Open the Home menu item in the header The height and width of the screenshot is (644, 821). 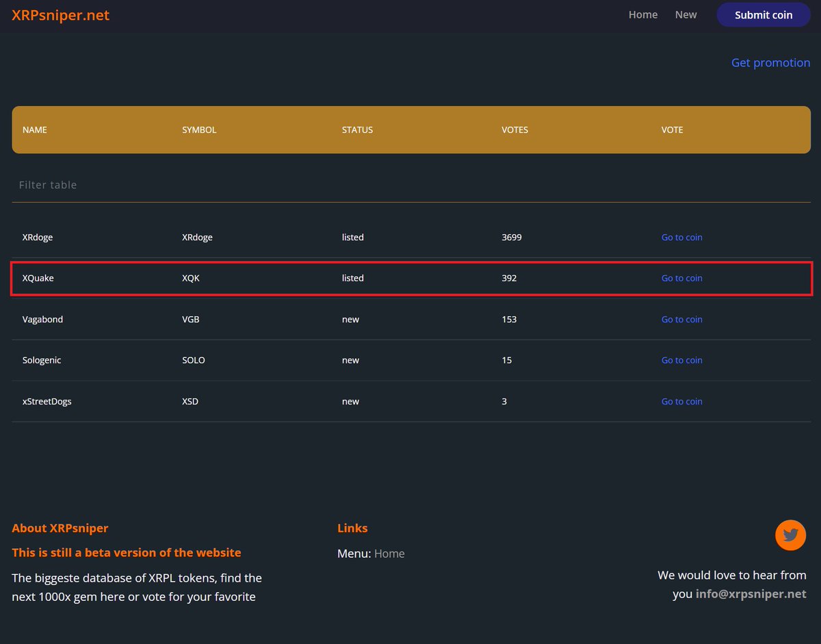click(x=643, y=14)
